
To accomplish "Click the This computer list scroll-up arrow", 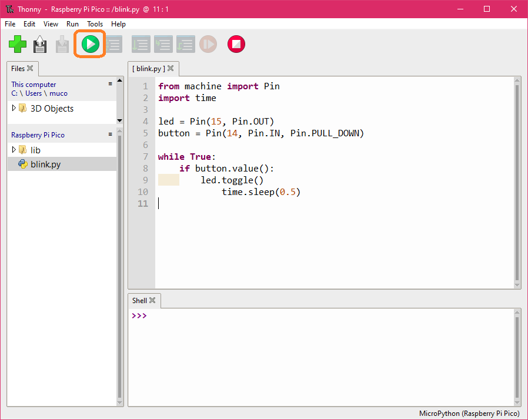I will [x=119, y=80].
